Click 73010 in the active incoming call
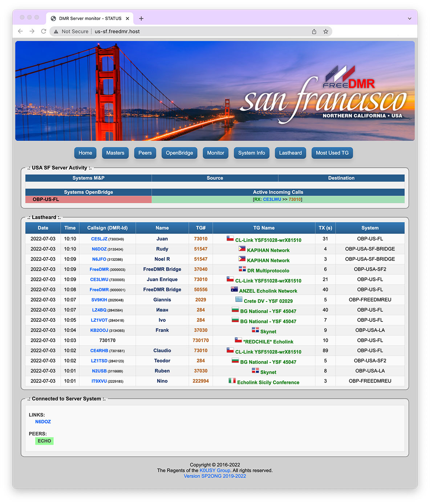This screenshot has height=504, width=430. (x=295, y=199)
